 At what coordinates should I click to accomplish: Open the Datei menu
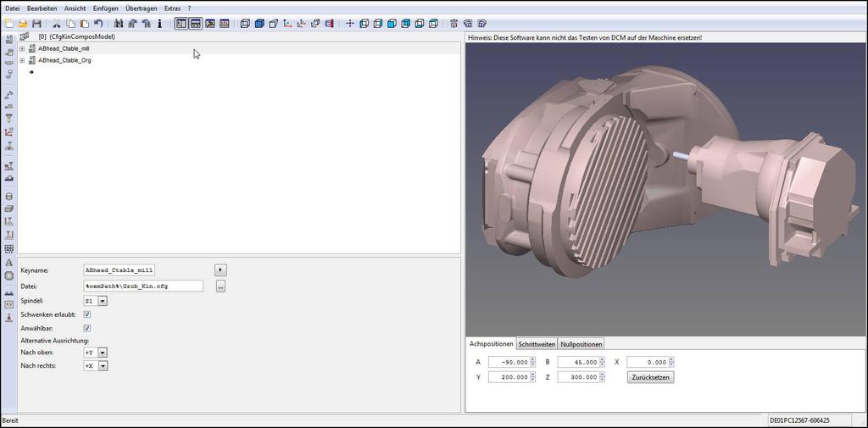12,8
